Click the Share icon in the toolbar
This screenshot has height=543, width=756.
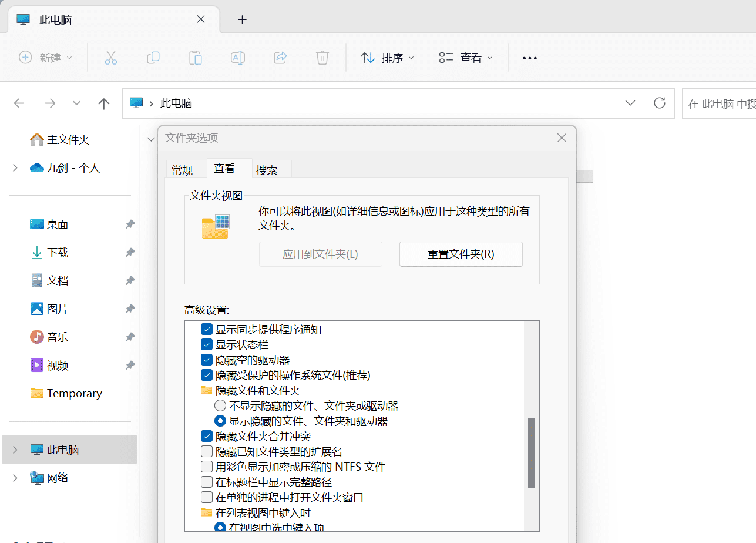280,57
